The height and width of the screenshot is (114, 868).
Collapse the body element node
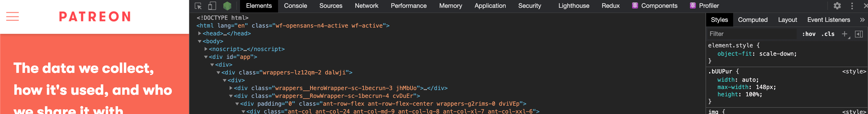(200, 41)
